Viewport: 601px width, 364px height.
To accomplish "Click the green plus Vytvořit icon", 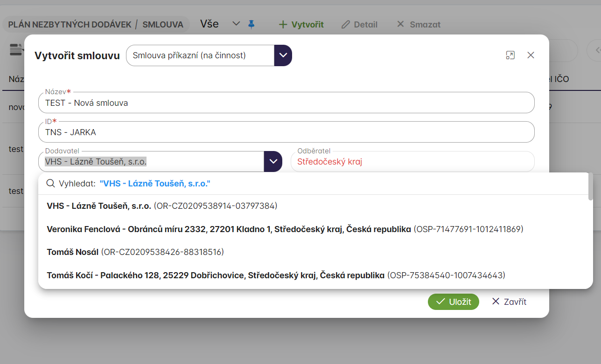I will (x=282, y=25).
